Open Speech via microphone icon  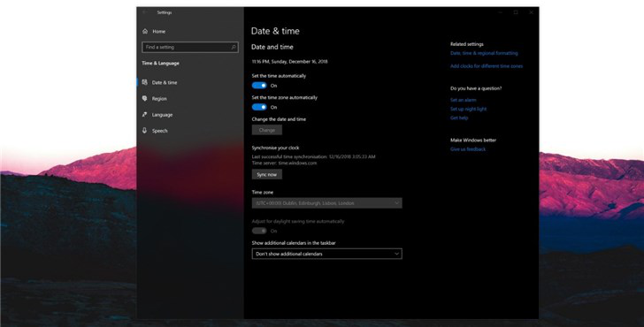[144, 131]
